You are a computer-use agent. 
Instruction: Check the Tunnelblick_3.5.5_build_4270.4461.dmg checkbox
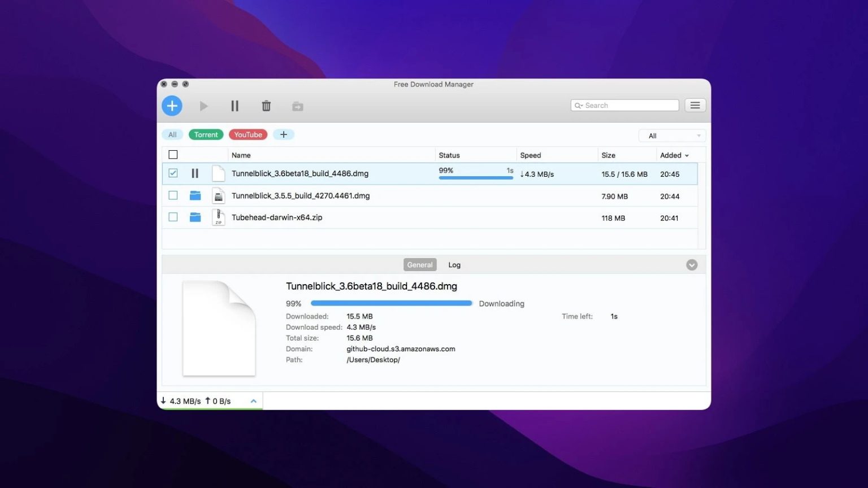(173, 195)
